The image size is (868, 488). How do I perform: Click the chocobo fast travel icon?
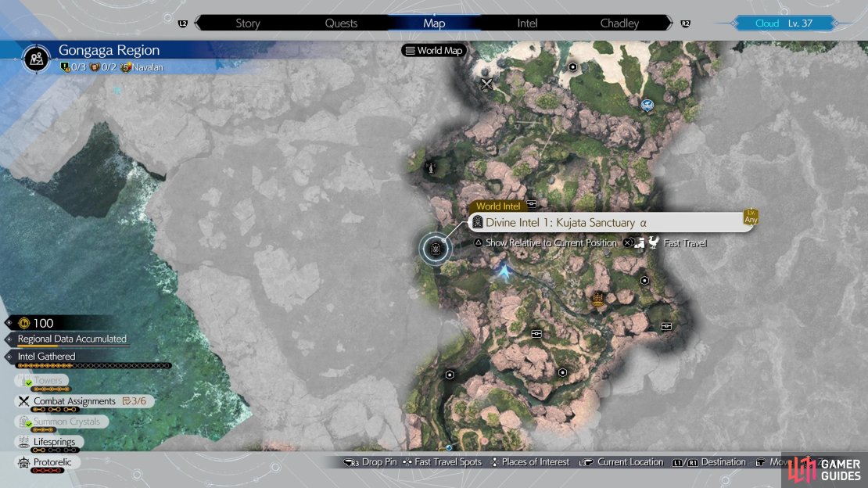click(x=654, y=242)
